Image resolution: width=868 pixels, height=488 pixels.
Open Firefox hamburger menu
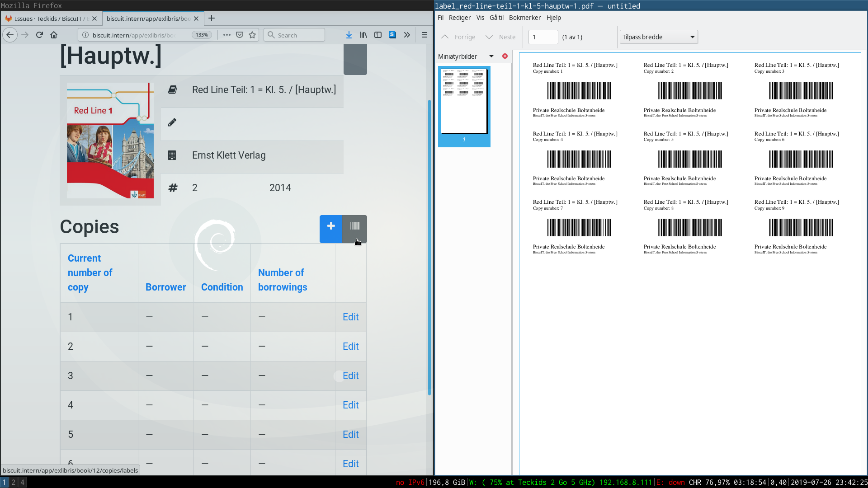(424, 35)
